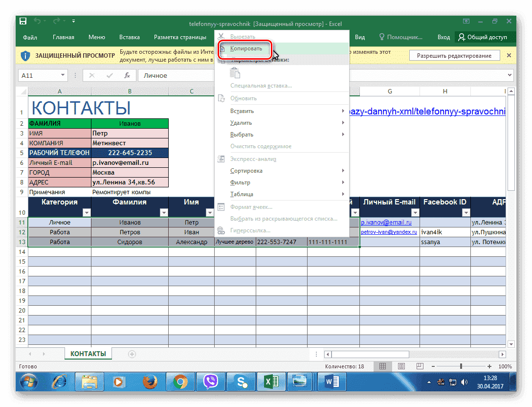This screenshot has height=407, width=532.
Task: Click the Save icon in title bar
Action: (23, 22)
